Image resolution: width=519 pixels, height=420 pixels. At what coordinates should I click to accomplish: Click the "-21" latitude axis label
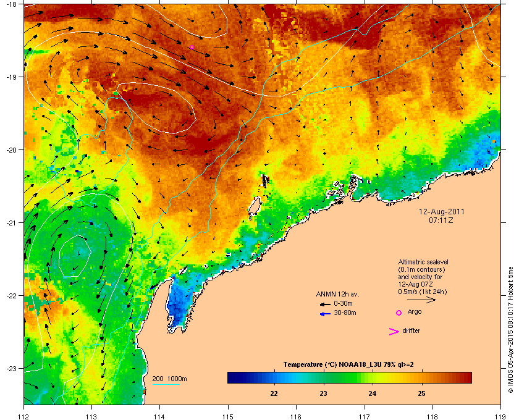pyautogui.click(x=11, y=223)
